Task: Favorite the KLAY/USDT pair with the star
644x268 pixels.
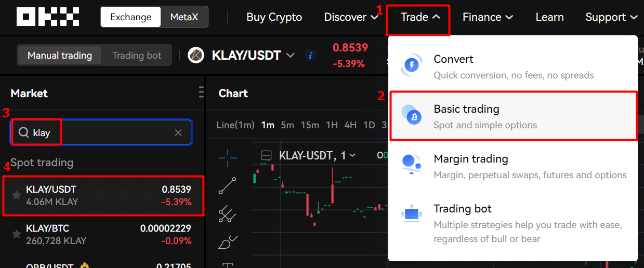Action: pyautogui.click(x=17, y=195)
